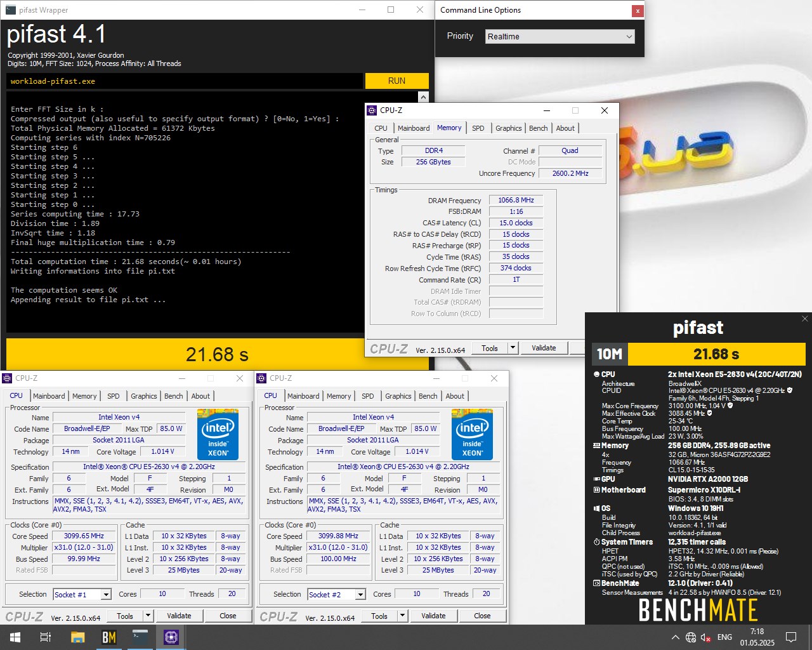Close the Command Line Options dialog
Viewport: 812px width, 650px height.
(637, 11)
